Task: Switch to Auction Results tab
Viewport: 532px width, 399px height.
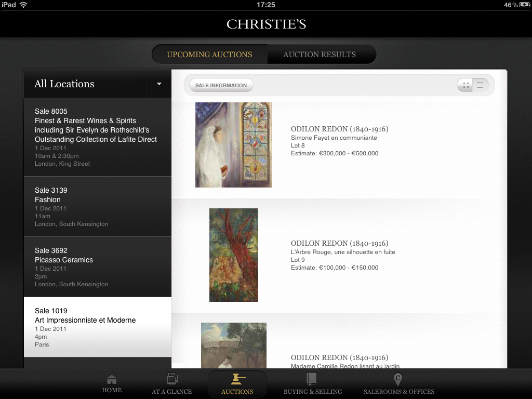Action: tap(320, 55)
